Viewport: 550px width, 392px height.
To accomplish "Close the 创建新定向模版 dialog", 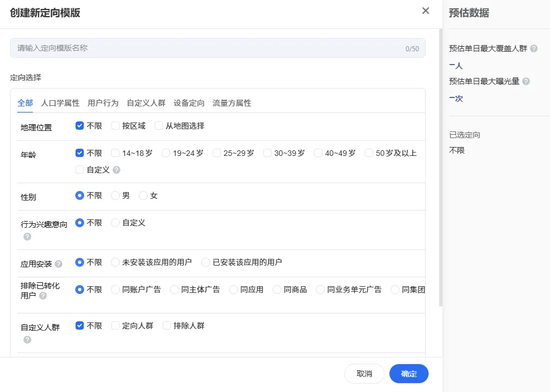I will click(425, 11).
